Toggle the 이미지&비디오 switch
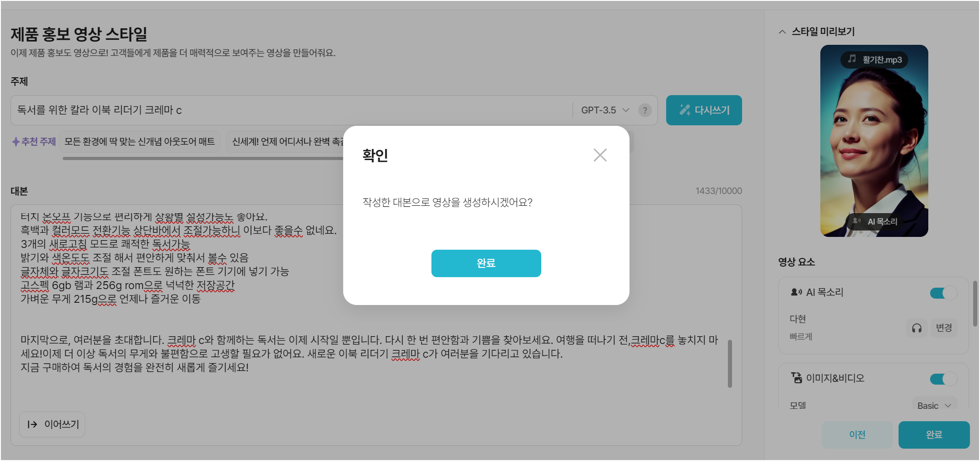Viewport: 980px width, 461px height. click(943, 379)
